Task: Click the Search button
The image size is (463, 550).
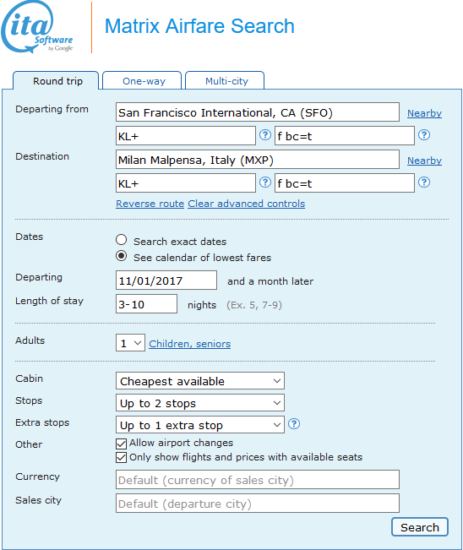Action: pos(420,527)
